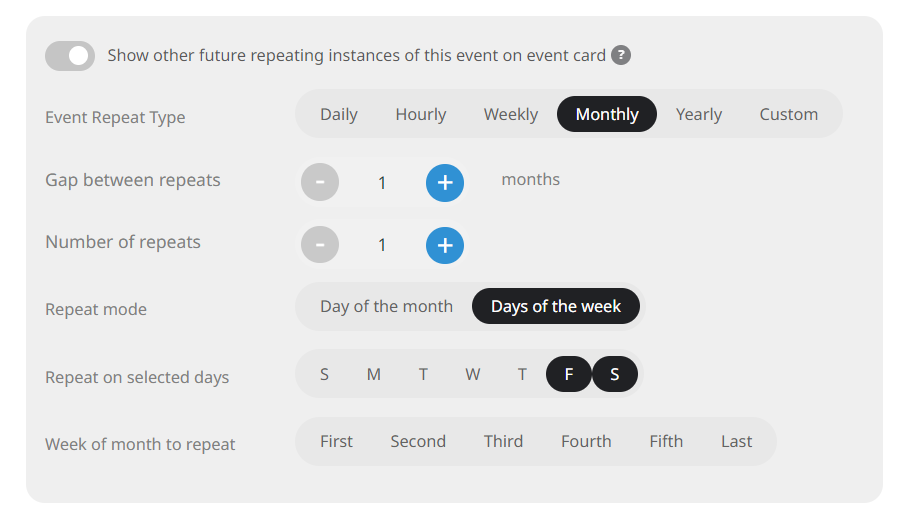Viewport: 906px width, 516px height.
Task: Deselect Saturday in repeat days
Action: click(615, 374)
